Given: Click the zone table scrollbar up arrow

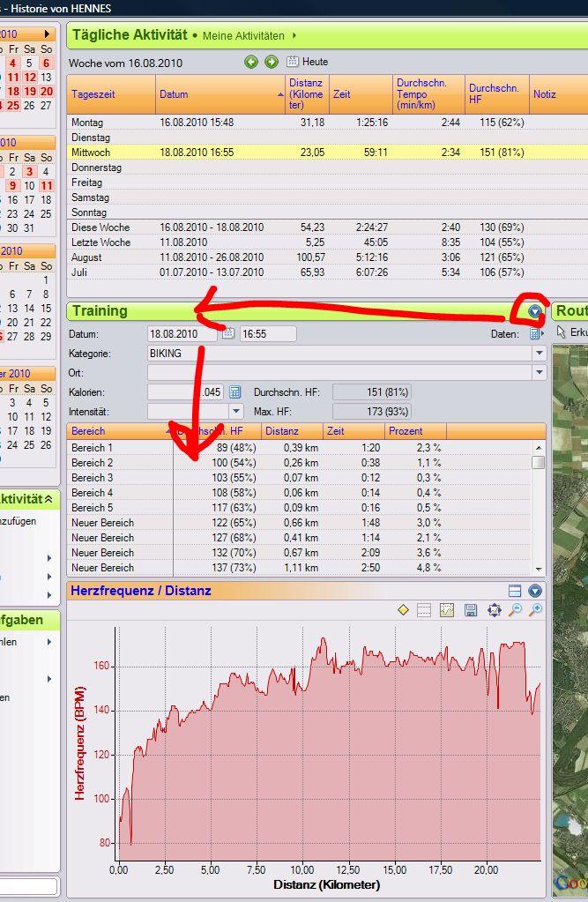Looking at the screenshot, I should click(539, 448).
